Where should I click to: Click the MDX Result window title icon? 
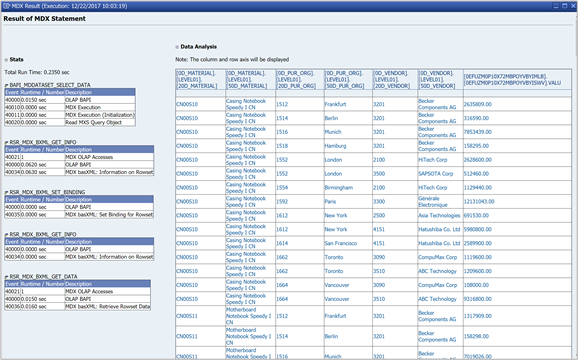[6, 6]
